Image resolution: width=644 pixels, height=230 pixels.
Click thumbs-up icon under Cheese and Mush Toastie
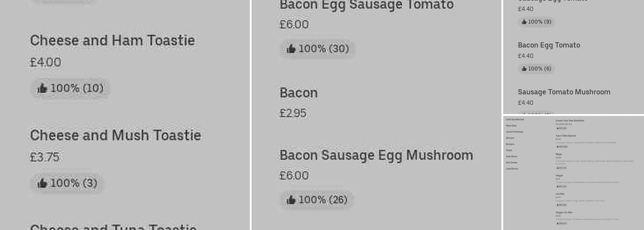tap(42, 183)
